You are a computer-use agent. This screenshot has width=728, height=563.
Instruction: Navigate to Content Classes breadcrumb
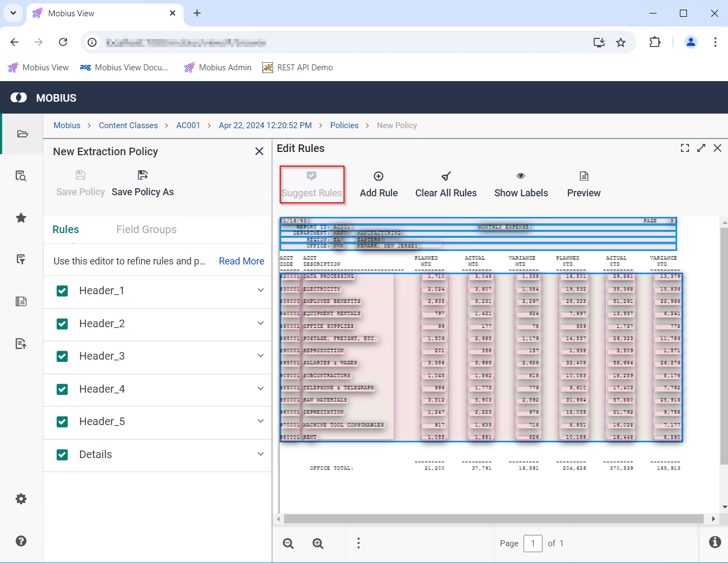click(128, 125)
